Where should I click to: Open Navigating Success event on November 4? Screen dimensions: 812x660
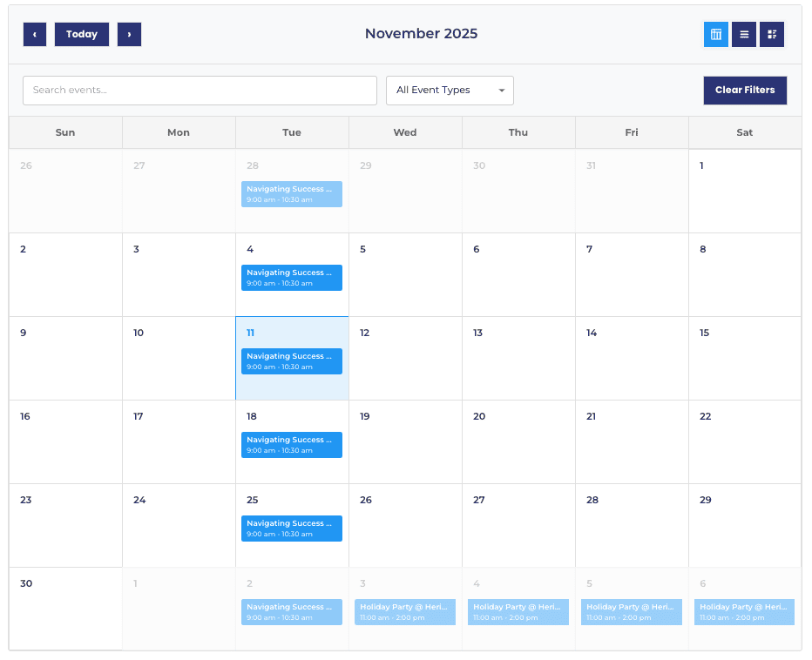pos(292,278)
